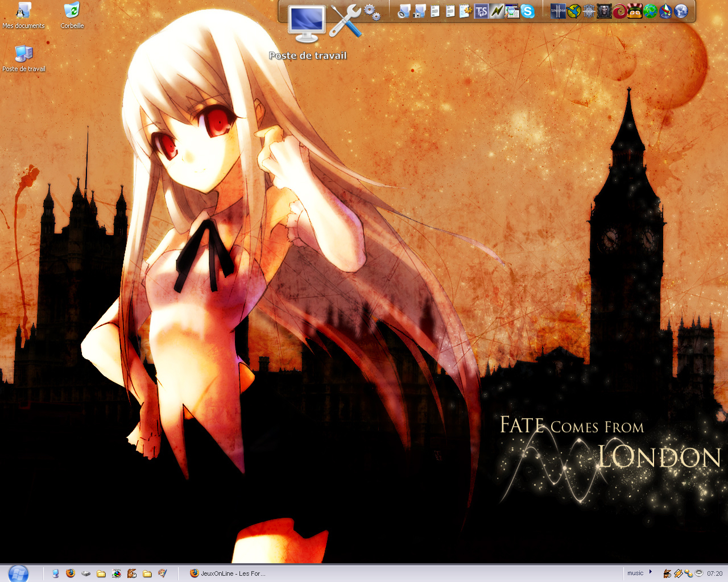This screenshot has width=728, height=582.
Task: Open the Corbeille recycle bin icon
Action: [72, 15]
